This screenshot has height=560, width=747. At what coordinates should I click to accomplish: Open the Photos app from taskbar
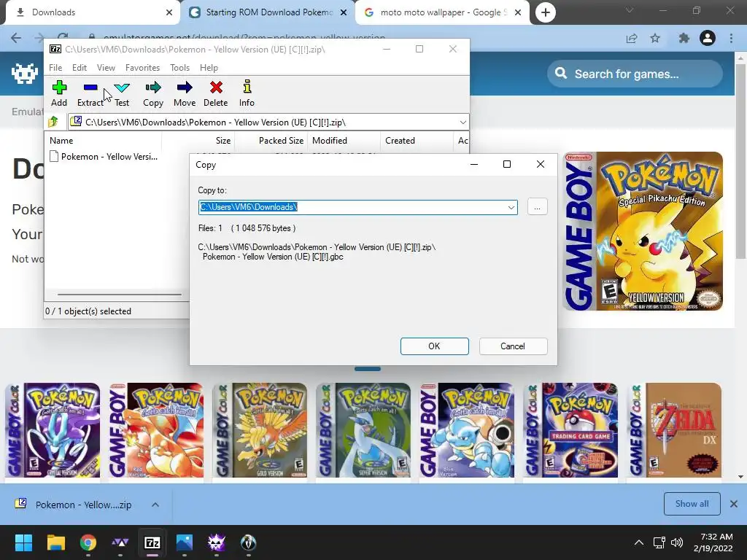point(185,542)
